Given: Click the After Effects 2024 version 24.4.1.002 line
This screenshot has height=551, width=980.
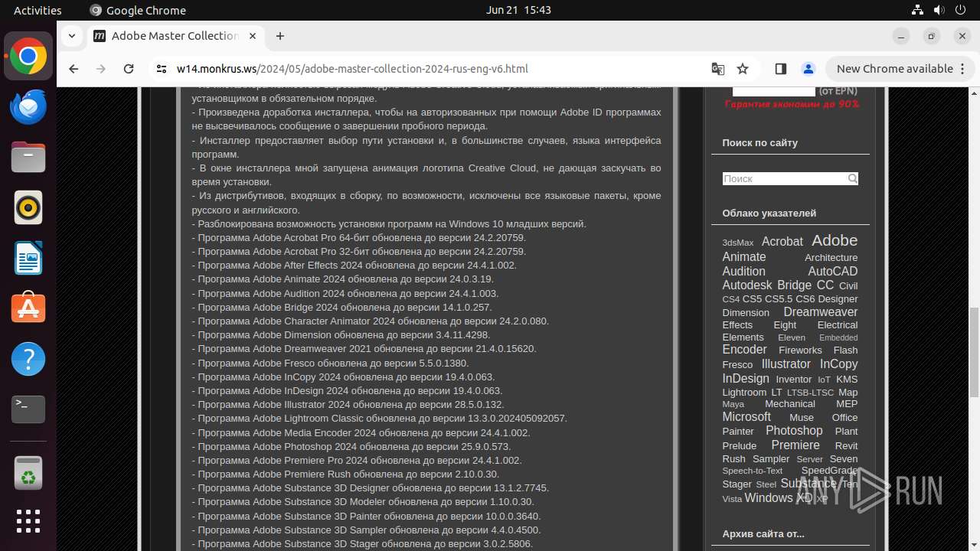Looking at the screenshot, I should 354,266.
